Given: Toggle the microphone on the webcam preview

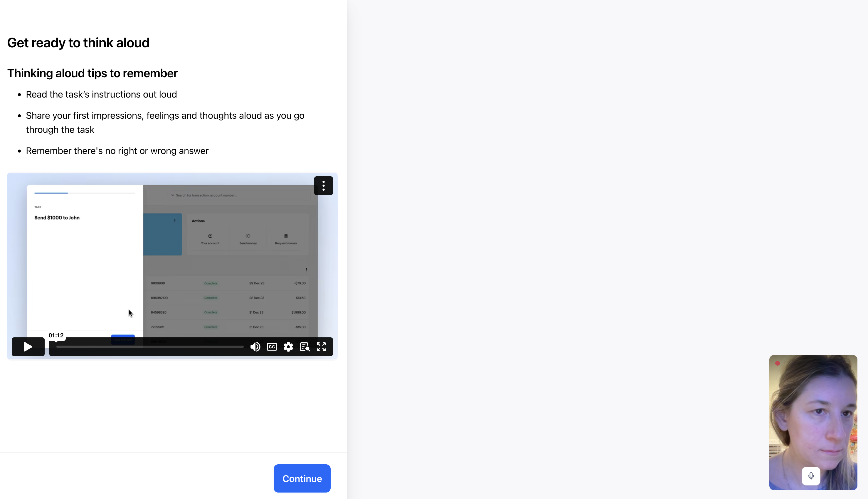Looking at the screenshot, I should (810, 476).
